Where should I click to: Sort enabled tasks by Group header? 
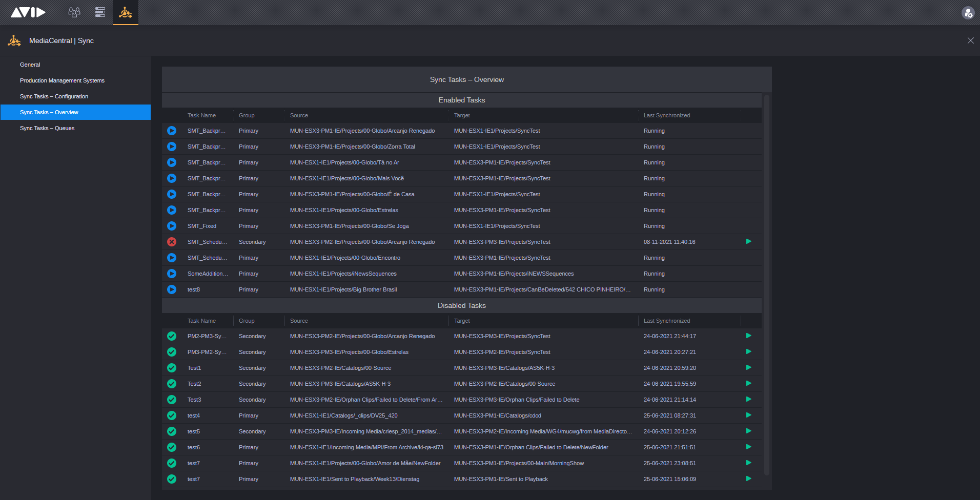[247, 115]
